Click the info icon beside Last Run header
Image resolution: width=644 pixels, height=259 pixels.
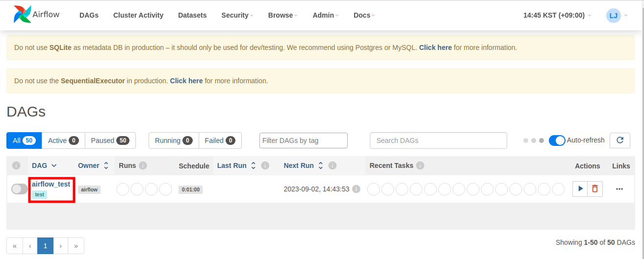click(265, 165)
